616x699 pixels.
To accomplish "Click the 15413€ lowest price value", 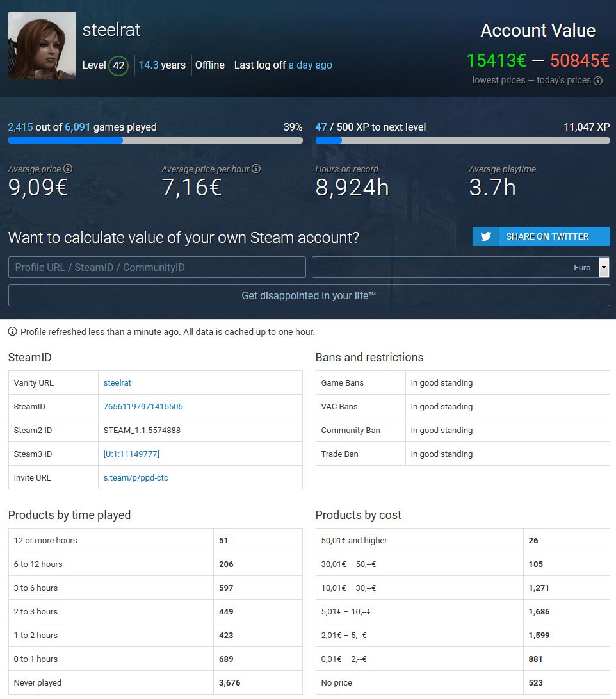I will (496, 60).
